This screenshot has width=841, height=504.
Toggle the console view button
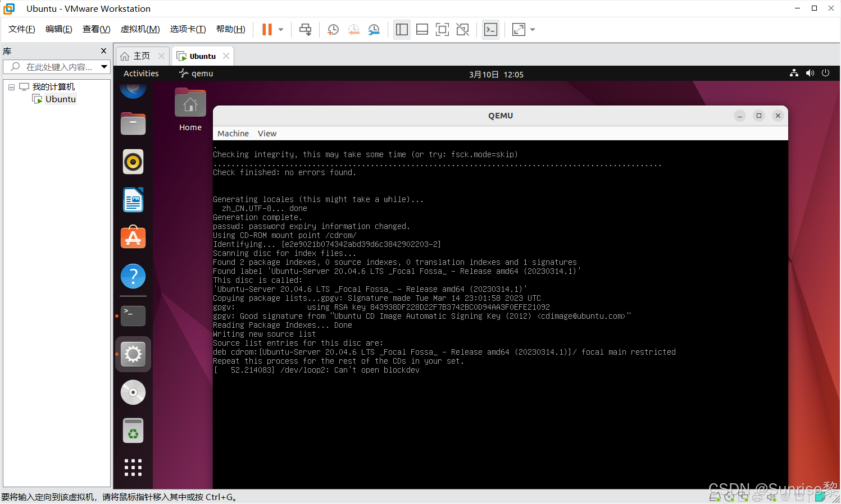click(490, 30)
